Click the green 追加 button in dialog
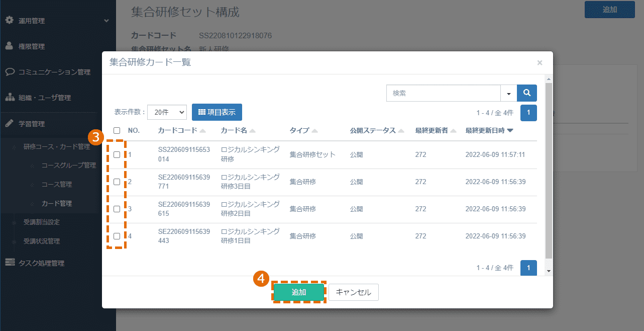Viewport: 644px width, 331px height. 299,292
